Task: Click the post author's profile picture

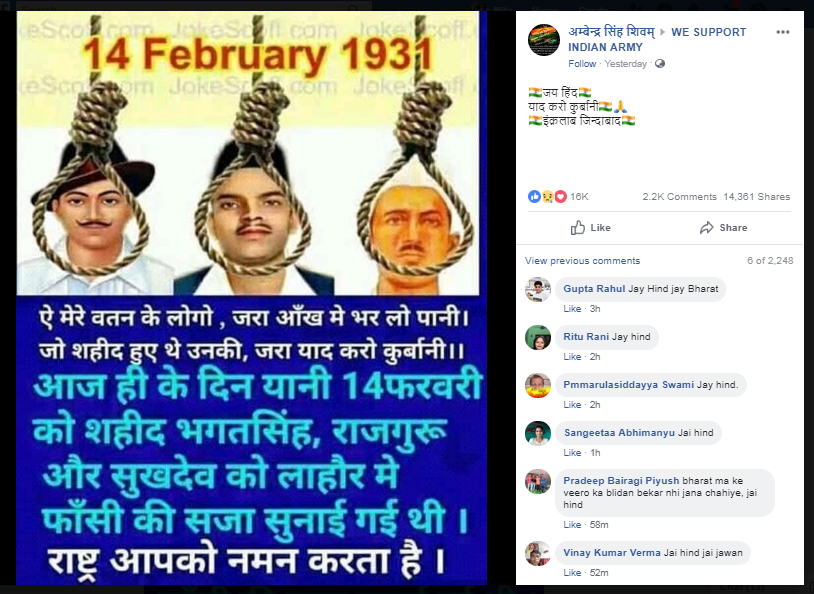Action: click(x=544, y=40)
